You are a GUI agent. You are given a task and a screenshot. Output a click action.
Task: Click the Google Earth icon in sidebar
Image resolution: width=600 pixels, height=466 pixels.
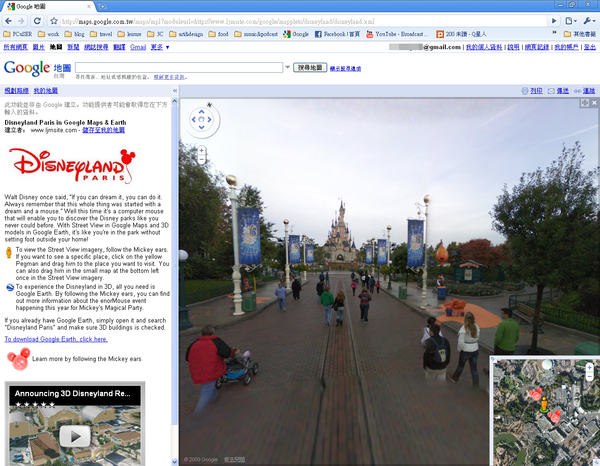click(x=10, y=287)
